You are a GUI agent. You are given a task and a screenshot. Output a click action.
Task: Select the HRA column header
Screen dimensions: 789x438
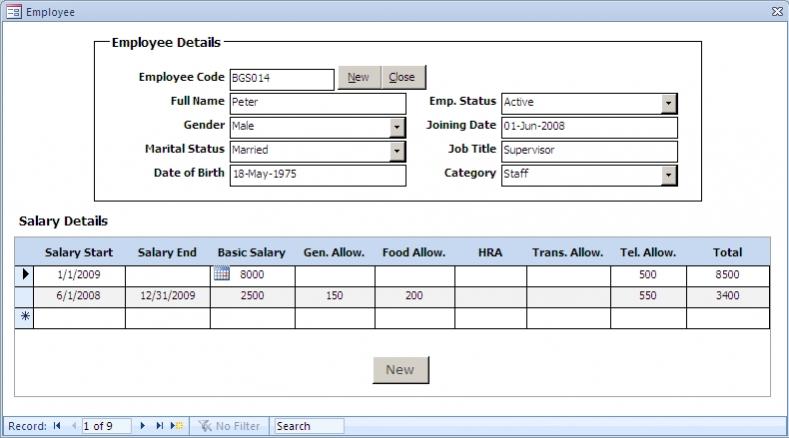[490, 252]
